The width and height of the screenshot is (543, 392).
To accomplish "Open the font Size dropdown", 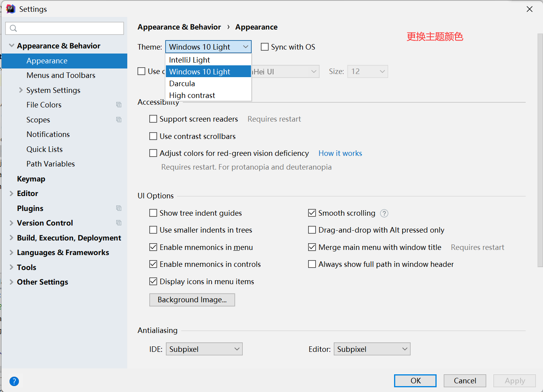I will click(x=368, y=72).
